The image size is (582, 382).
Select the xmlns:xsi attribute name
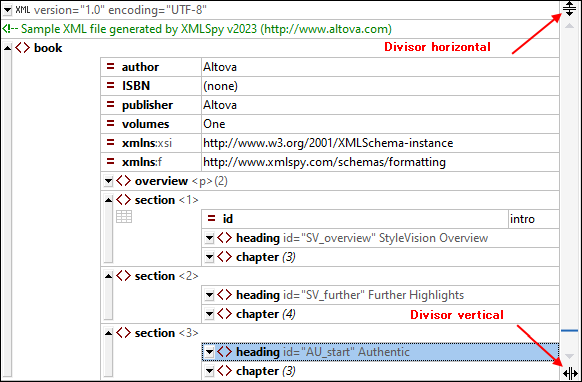tap(147, 143)
